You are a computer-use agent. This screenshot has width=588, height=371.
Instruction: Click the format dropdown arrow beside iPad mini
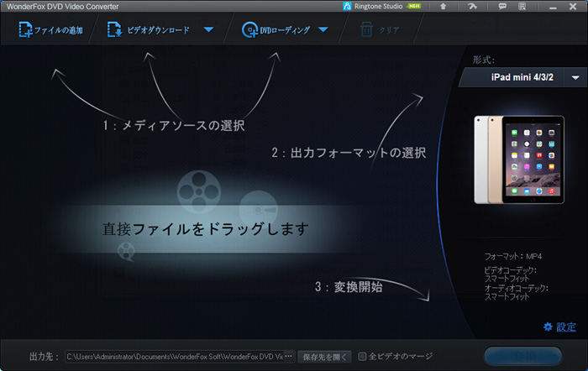575,77
